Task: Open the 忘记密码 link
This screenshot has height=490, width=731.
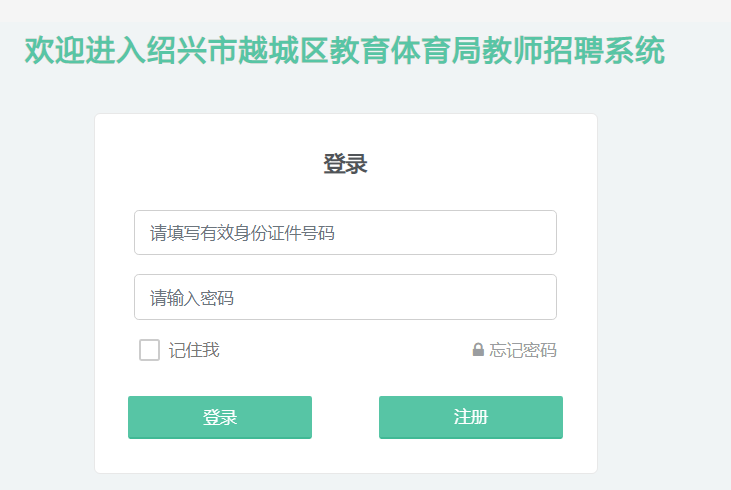Action: [522, 350]
